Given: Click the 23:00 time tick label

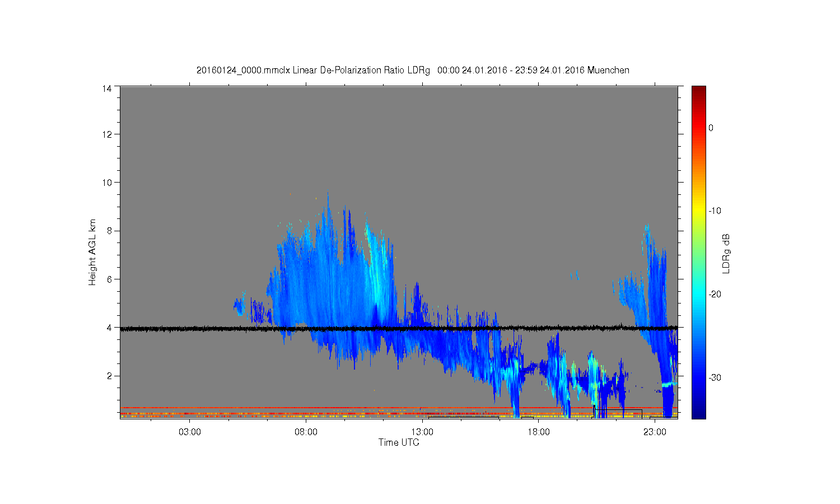Looking at the screenshot, I should [655, 432].
